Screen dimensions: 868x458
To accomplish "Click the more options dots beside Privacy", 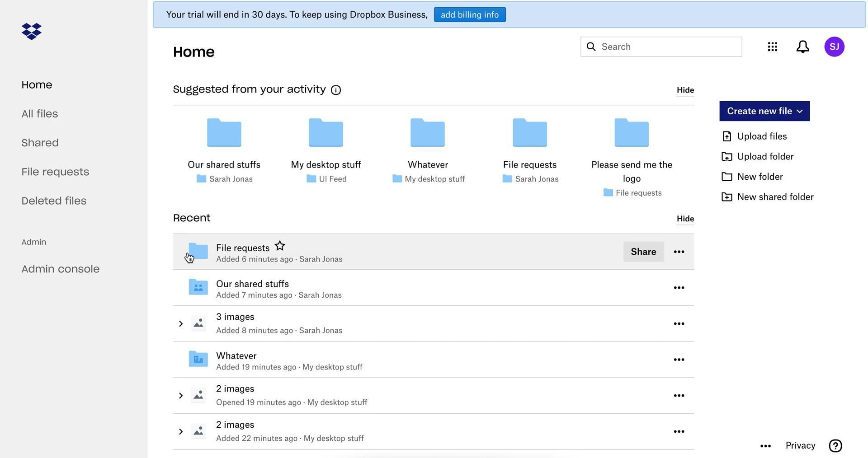I will pyautogui.click(x=765, y=446).
